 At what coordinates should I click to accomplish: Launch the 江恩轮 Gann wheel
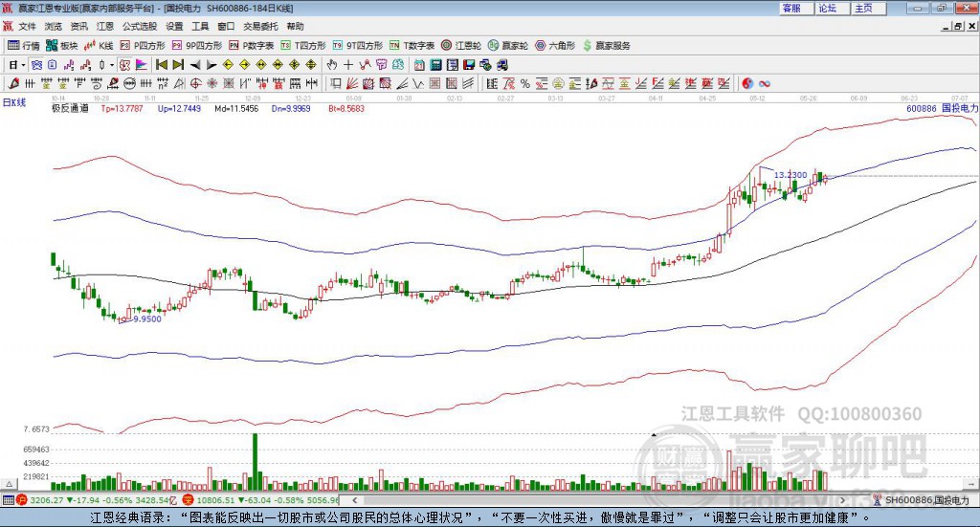pyautogui.click(x=461, y=46)
